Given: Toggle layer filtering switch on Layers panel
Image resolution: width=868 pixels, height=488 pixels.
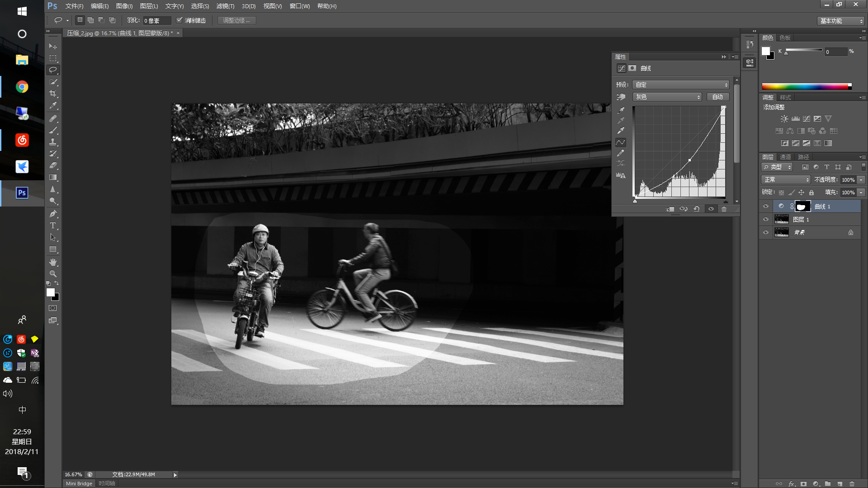Looking at the screenshot, I should pyautogui.click(x=863, y=167).
